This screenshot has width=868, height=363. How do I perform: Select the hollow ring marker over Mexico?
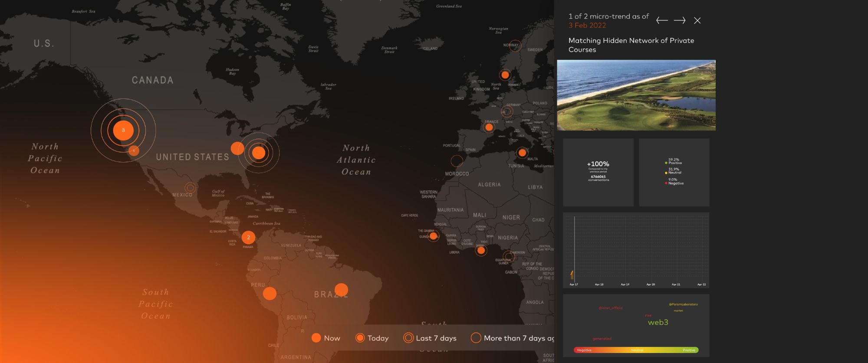190,188
